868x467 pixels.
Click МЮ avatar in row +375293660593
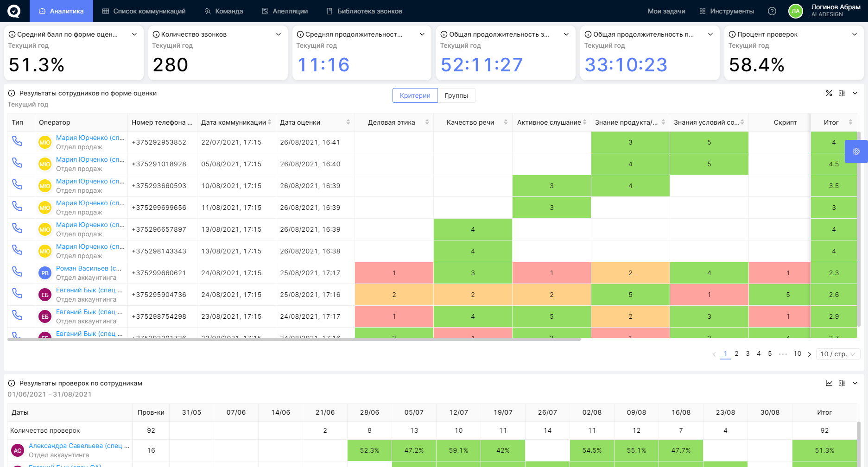pyautogui.click(x=45, y=186)
